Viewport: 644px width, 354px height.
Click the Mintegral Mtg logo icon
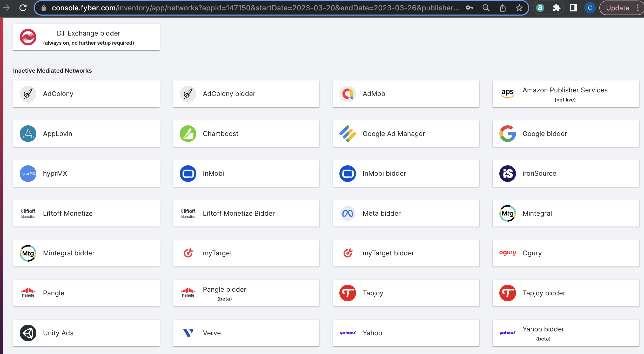coord(507,213)
